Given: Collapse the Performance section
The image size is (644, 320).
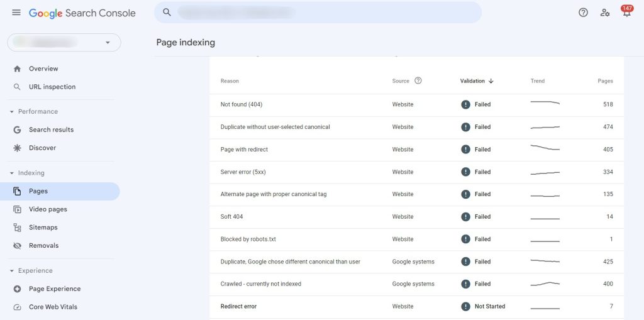Looking at the screenshot, I should pos(11,112).
